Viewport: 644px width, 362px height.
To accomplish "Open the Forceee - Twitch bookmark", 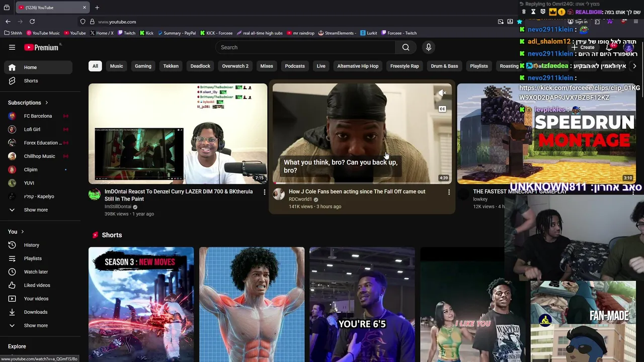I will 399,33.
